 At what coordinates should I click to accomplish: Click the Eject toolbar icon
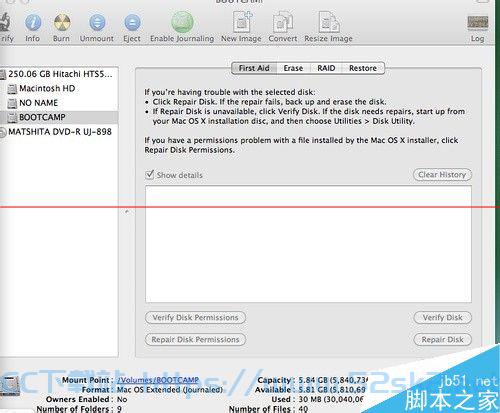pos(132,23)
